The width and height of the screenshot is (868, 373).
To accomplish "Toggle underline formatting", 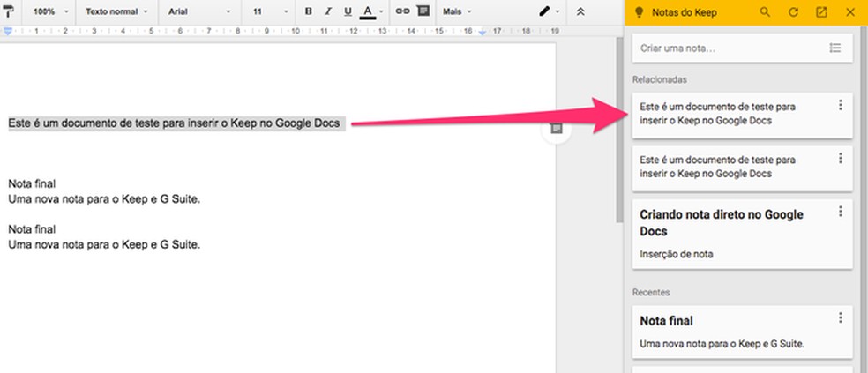I will [348, 11].
